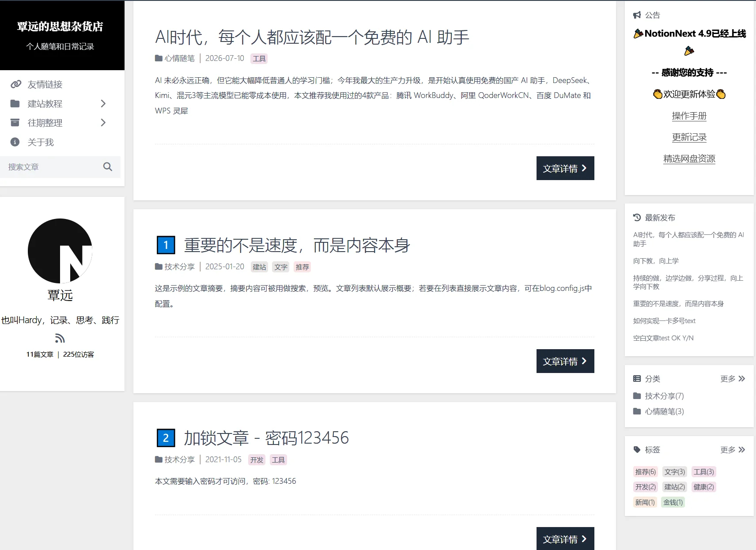Open recent post 重要的不是速度 in sidebar
Viewport: 756px width, 550px height.
coord(678,304)
